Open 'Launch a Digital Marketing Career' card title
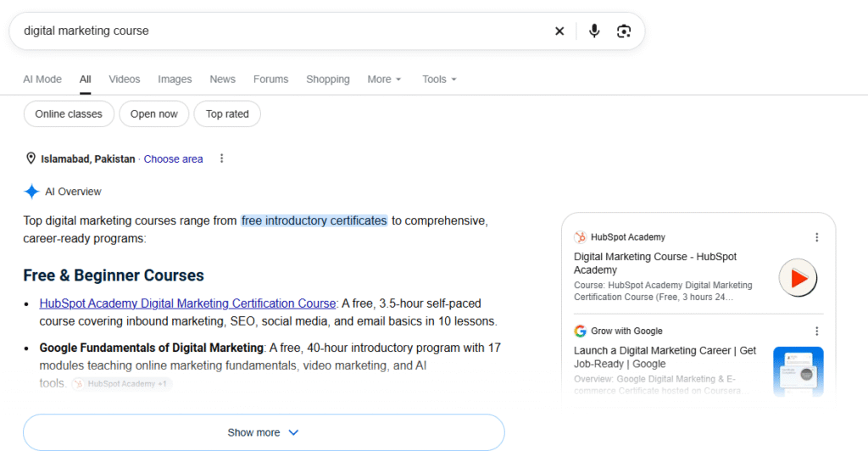The height and width of the screenshot is (462, 868). (665, 358)
